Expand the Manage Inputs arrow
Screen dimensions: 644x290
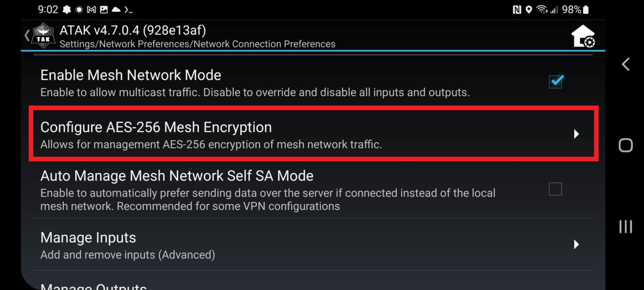pos(576,244)
